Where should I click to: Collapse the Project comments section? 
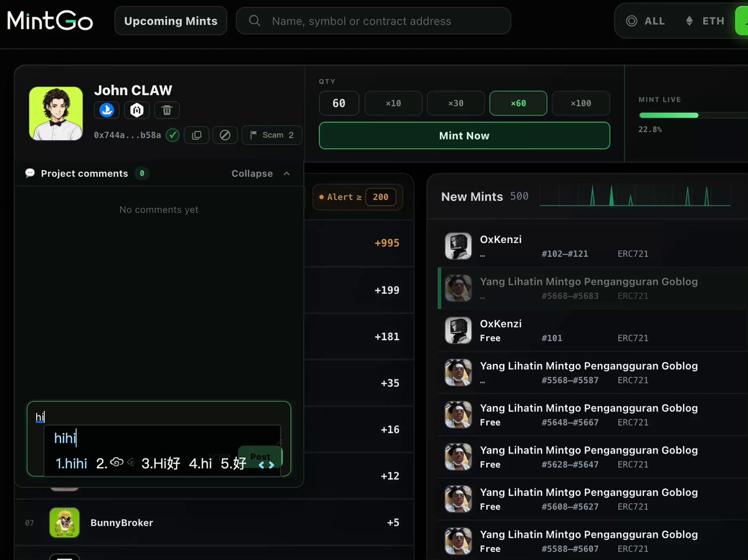click(261, 173)
